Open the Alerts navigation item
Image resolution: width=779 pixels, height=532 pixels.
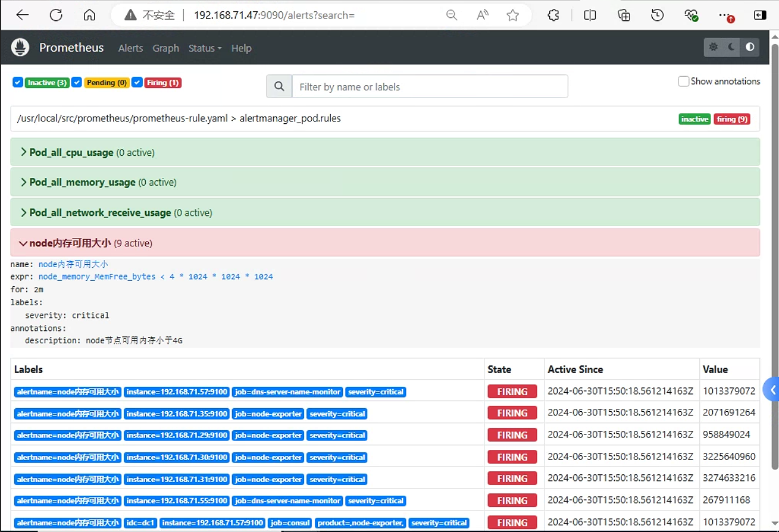coord(130,48)
